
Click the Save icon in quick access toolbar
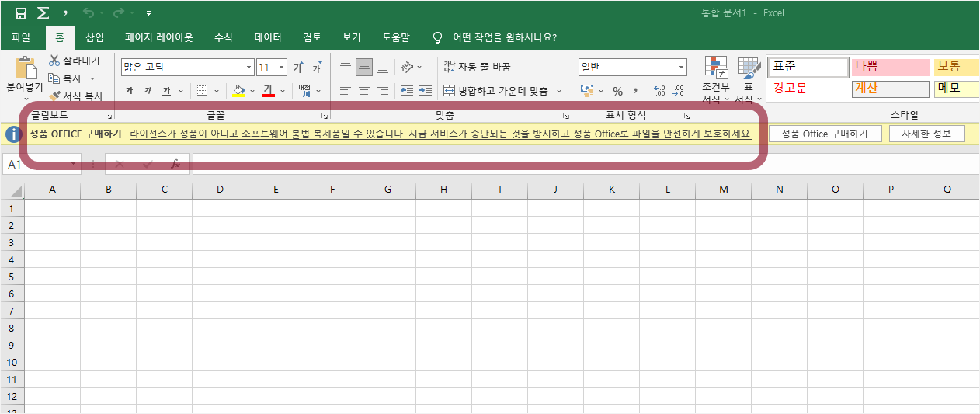[x=21, y=13]
